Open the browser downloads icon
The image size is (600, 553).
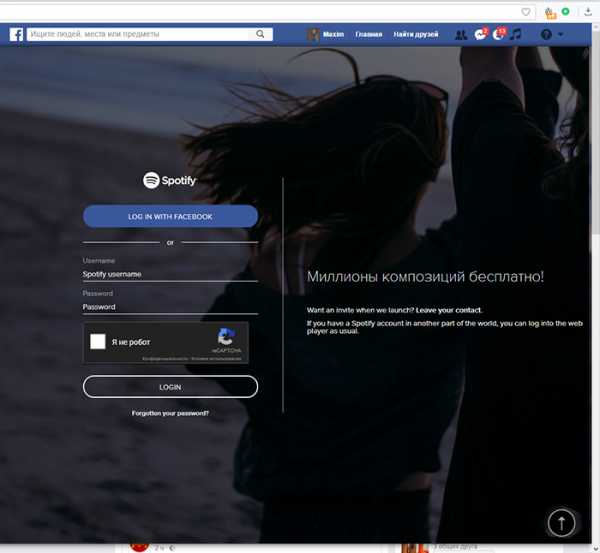click(x=588, y=12)
